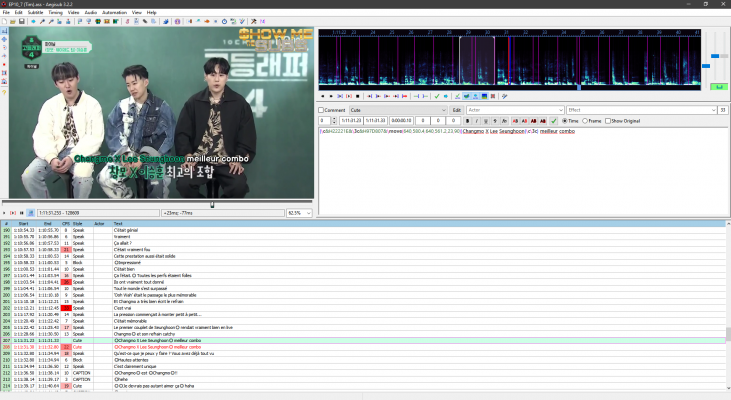
Task: Enable the Show Original checkbox
Action: click(x=608, y=121)
